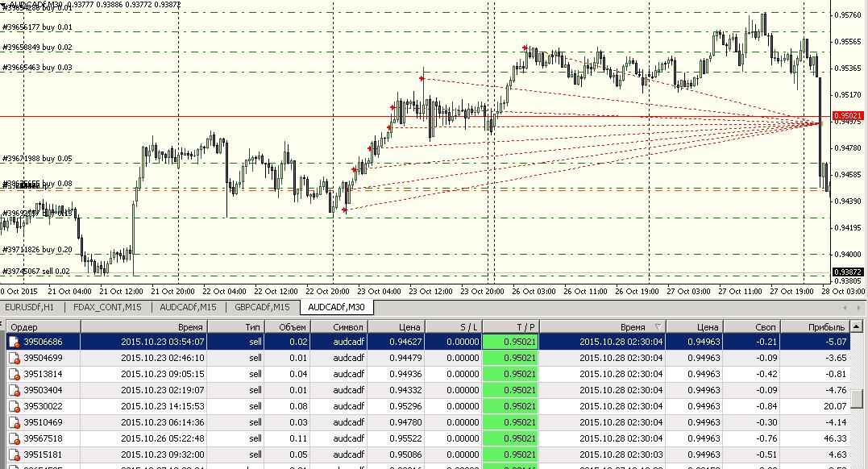This screenshot has width=868, height=469.
Task: Sort by Объем column header
Action: coord(287,326)
